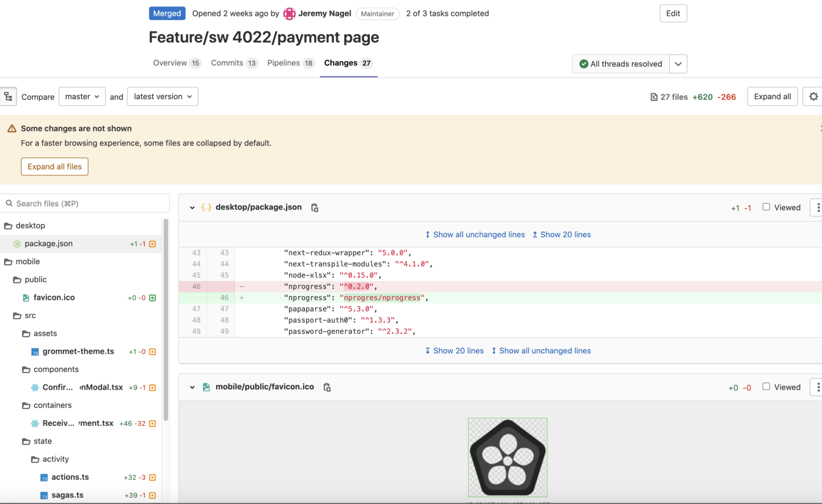
Task: Click the Expand all files button
Action: (55, 167)
